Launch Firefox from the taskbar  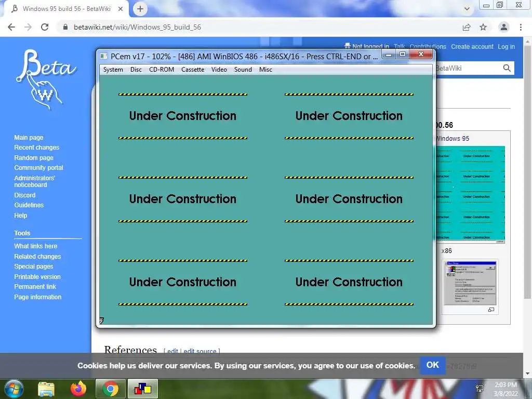point(78,389)
